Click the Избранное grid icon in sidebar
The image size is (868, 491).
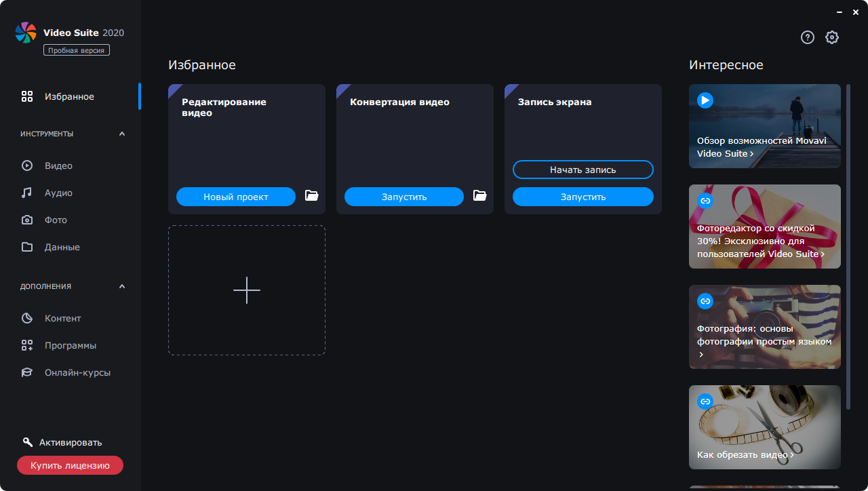tap(27, 96)
